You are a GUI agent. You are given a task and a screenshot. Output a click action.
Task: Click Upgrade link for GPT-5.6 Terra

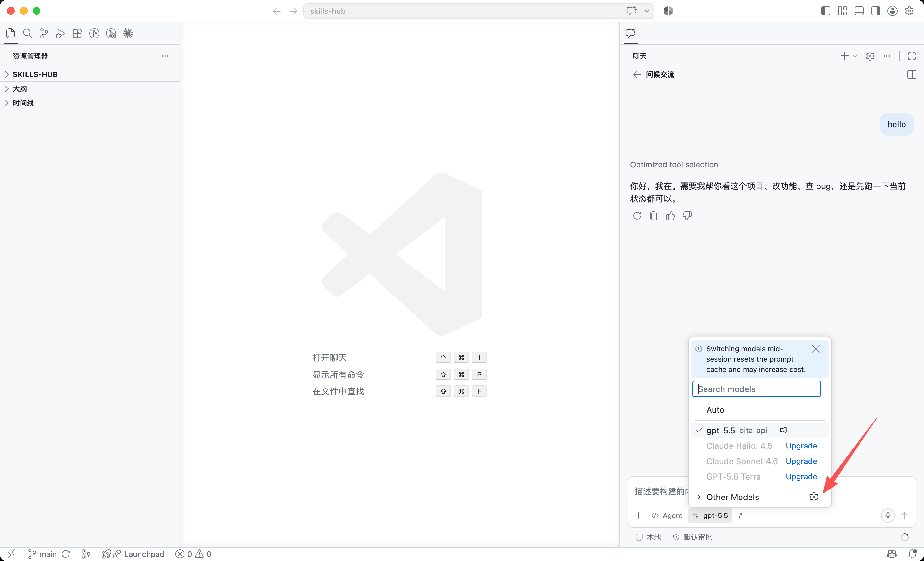(801, 476)
